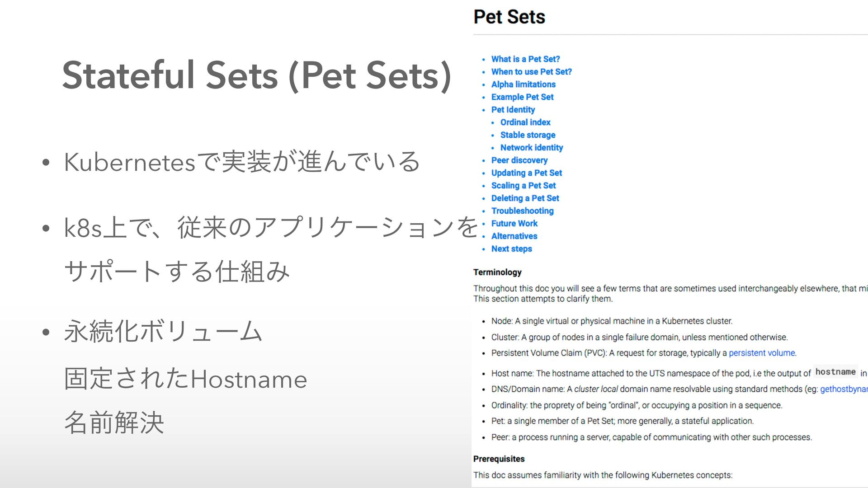Follow the 'persistent volume' hyperlink
The image size is (868, 488).
click(762, 353)
